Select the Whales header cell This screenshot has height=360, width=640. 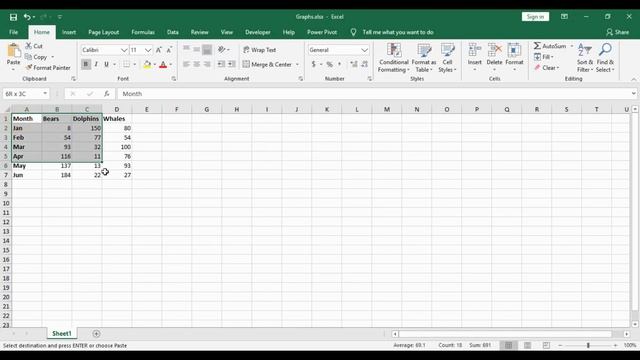point(117,118)
